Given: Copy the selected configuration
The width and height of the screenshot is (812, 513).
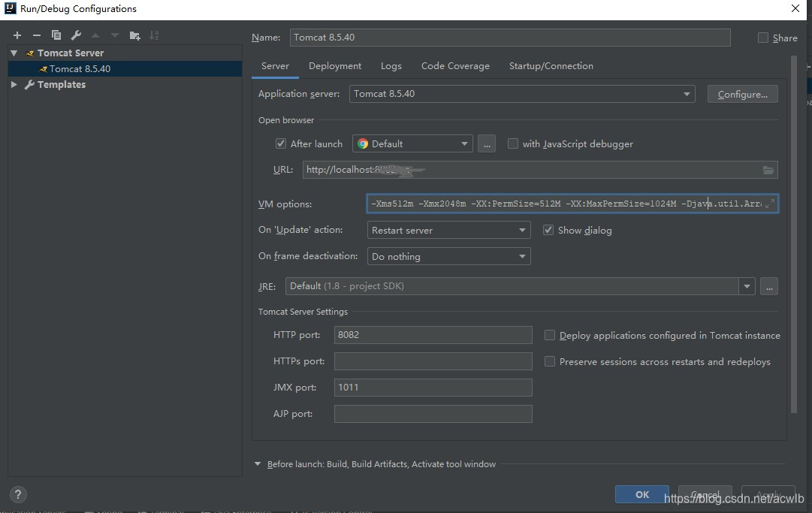Looking at the screenshot, I should [x=56, y=35].
